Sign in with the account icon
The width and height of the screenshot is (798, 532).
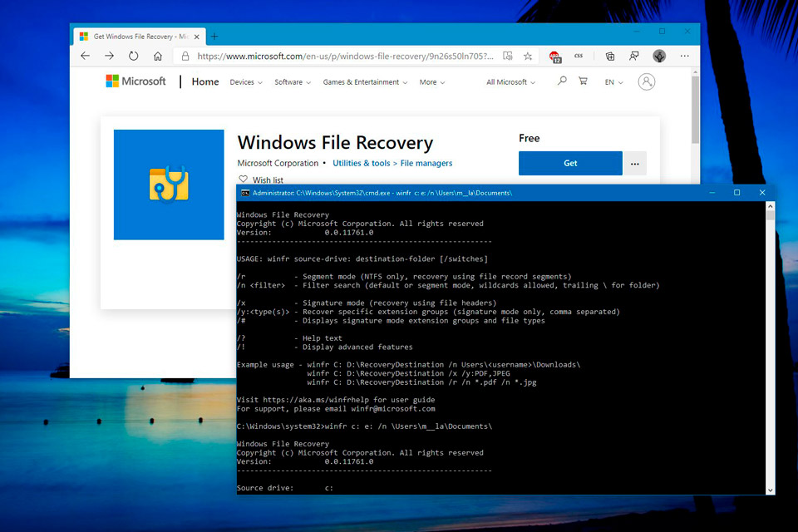[x=647, y=81]
